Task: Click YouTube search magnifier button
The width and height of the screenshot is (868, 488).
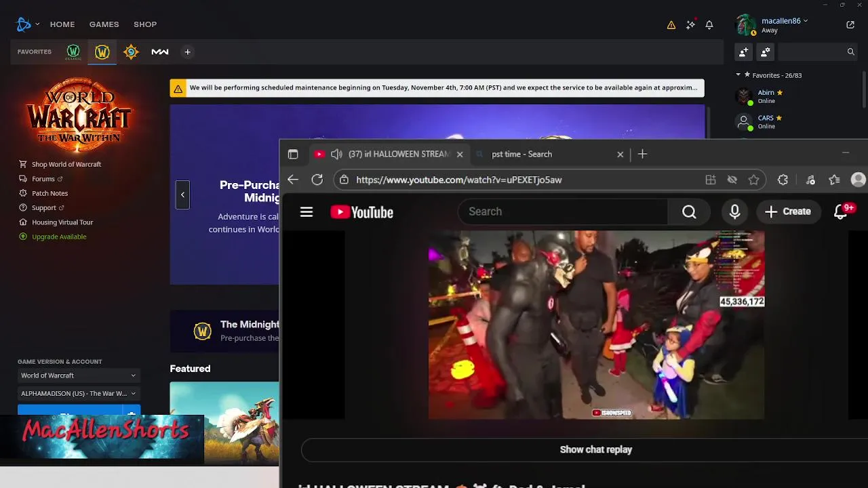Action: coord(689,212)
